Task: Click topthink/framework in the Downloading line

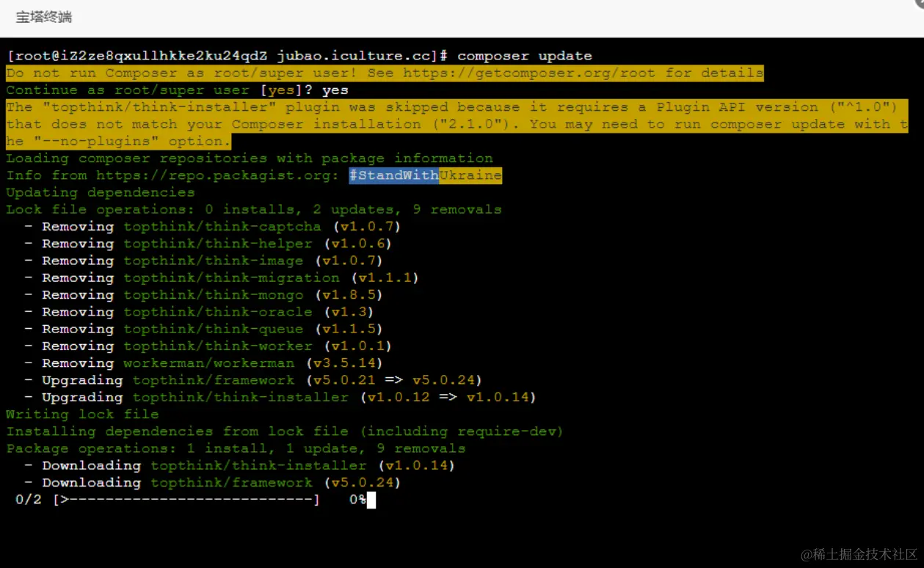Action: click(x=231, y=482)
